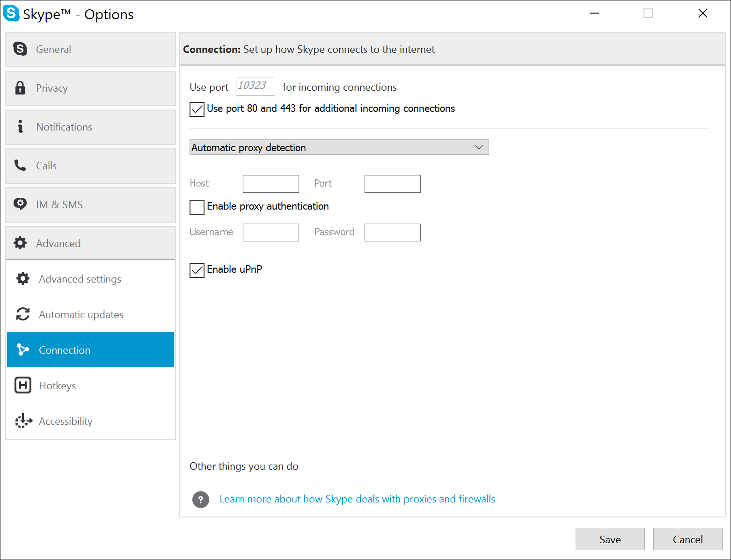Click the Hotkeys H icon
Viewport: 731px width, 560px height.
point(23,385)
